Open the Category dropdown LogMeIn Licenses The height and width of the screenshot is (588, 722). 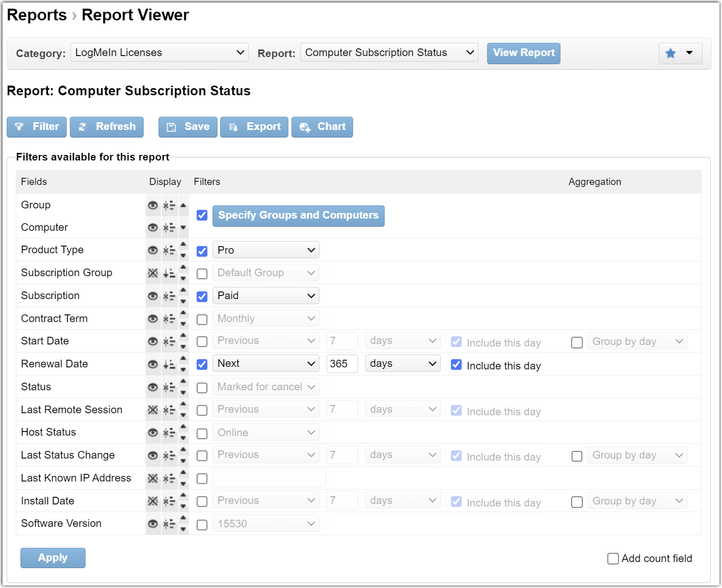[159, 52]
